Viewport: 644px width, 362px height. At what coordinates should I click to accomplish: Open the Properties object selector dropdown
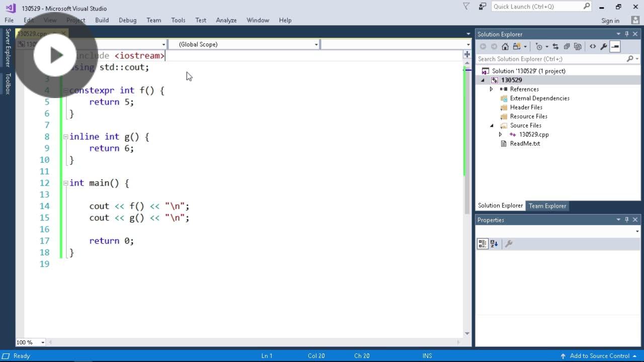[x=637, y=231]
